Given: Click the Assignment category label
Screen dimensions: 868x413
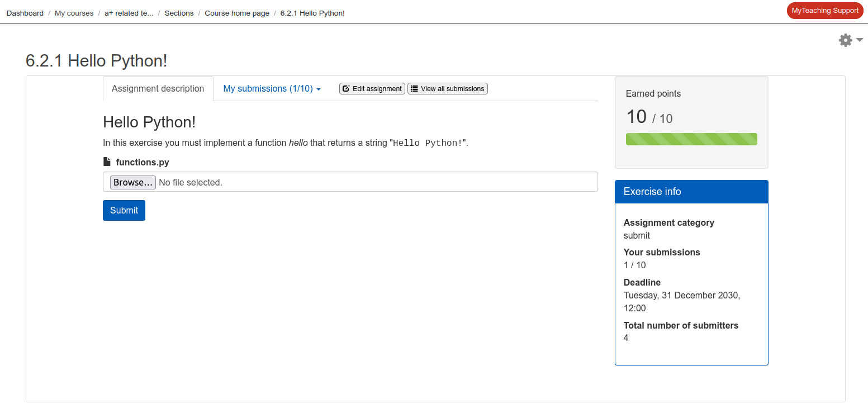Looking at the screenshot, I should tap(669, 222).
